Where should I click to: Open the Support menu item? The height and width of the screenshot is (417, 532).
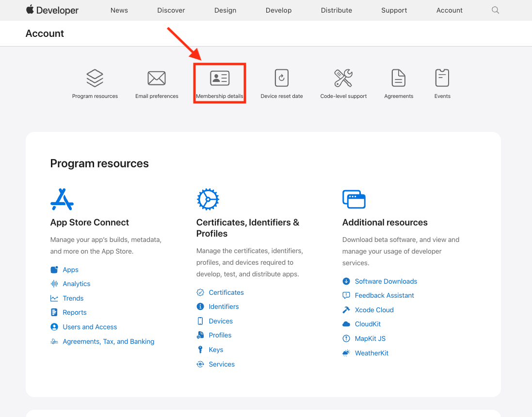(x=394, y=10)
